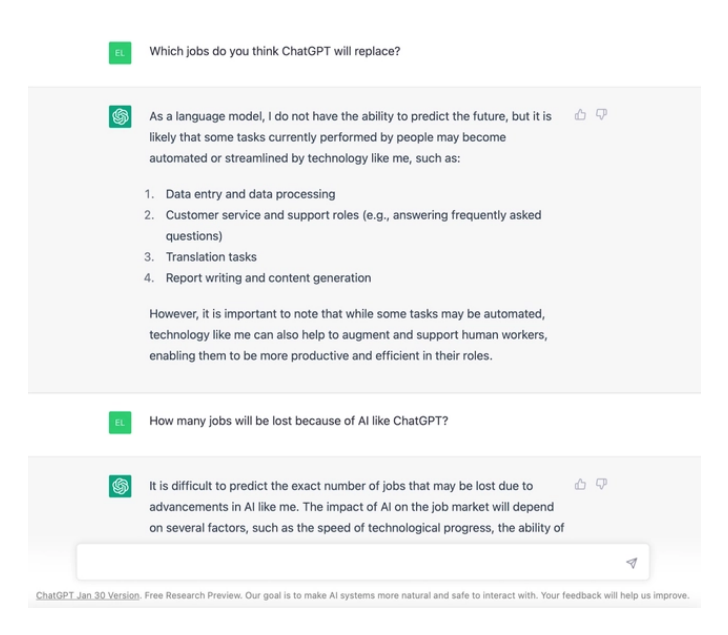Dislike the response about jobs lost to AI
Viewport: 728px width, 635px height.
[602, 485]
